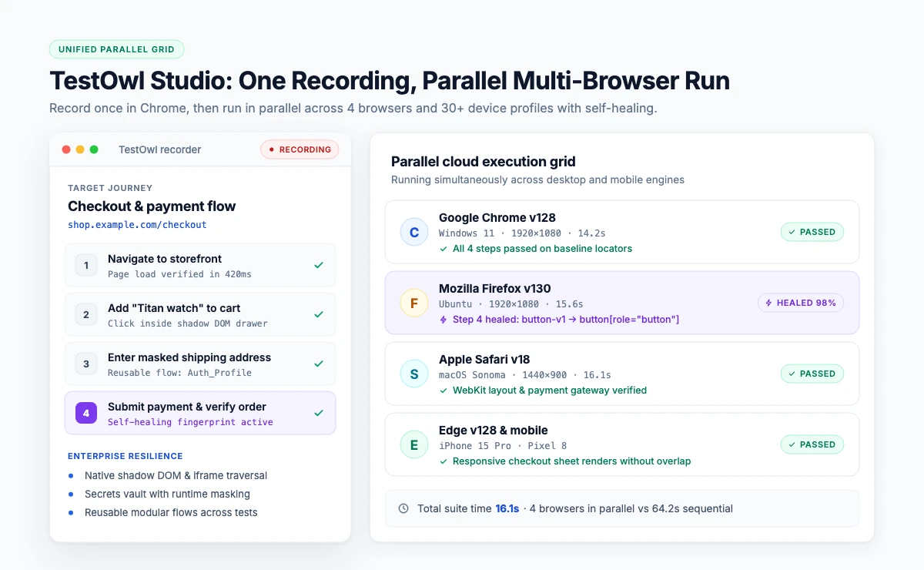This screenshot has height=570, width=924.
Task: Click the RECORDING status badge
Action: coord(300,149)
